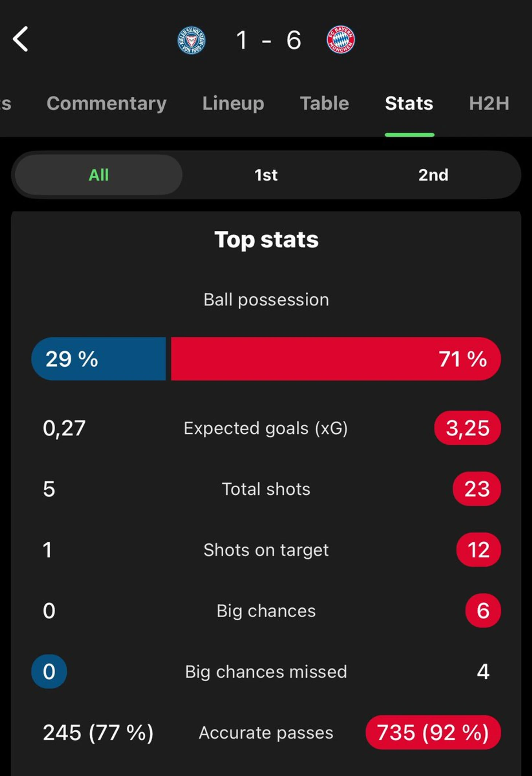The width and height of the screenshot is (532, 776).
Task: Open the Holstein Kiel team logo
Action: click(191, 40)
